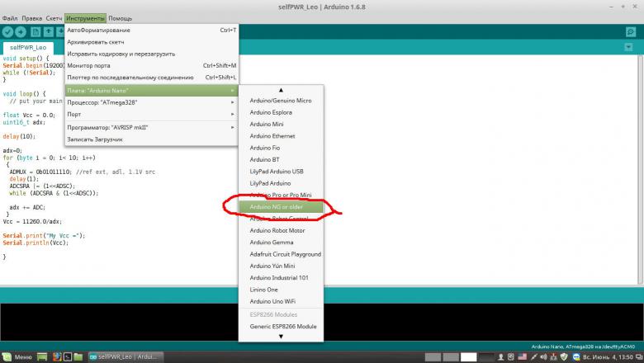
Task: Choose Generic ESP8266 Module board
Action: pyautogui.click(x=281, y=327)
